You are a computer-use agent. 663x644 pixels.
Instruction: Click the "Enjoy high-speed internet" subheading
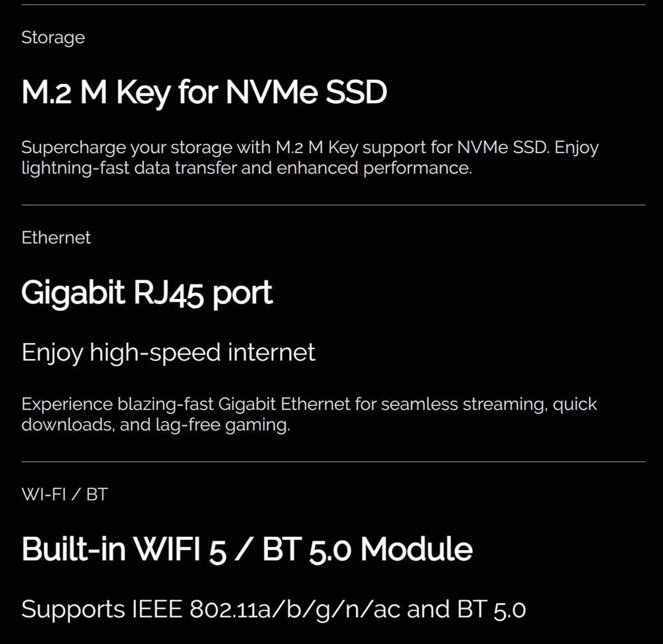[168, 353]
